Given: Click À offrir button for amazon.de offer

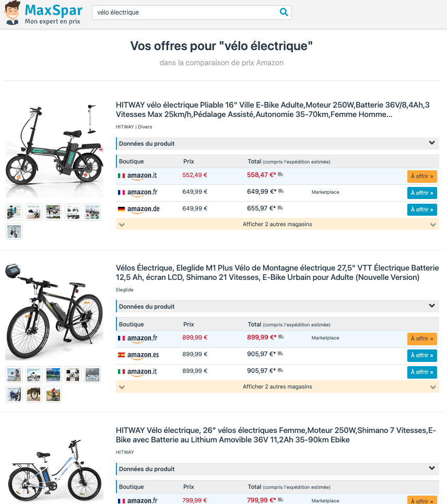Looking at the screenshot, I should tap(422, 209).
